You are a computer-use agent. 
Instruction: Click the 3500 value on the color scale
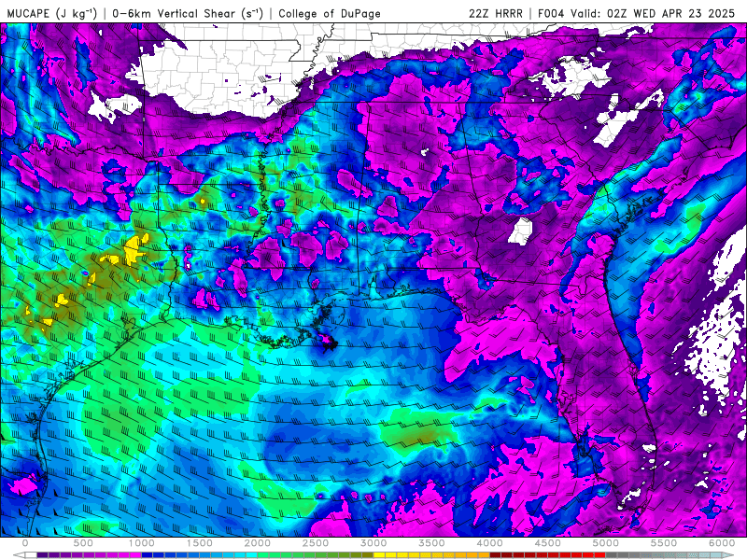(431, 543)
